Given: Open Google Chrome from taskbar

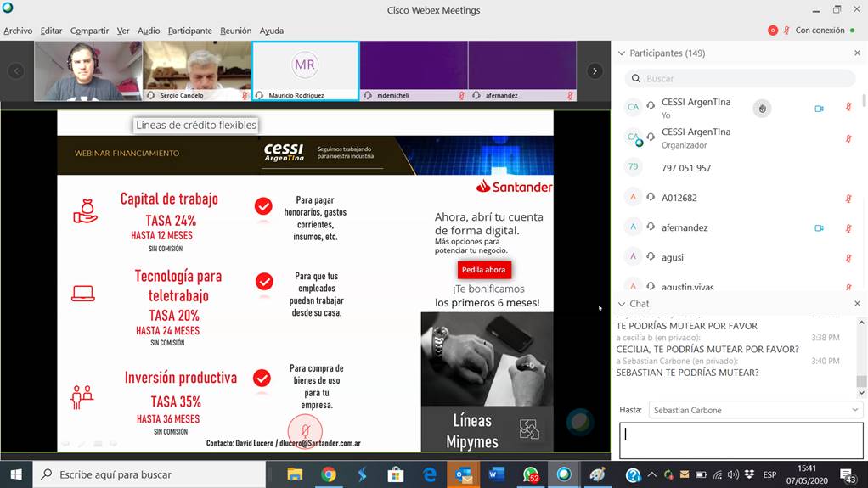Looking at the screenshot, I should (x=329, y=474).
